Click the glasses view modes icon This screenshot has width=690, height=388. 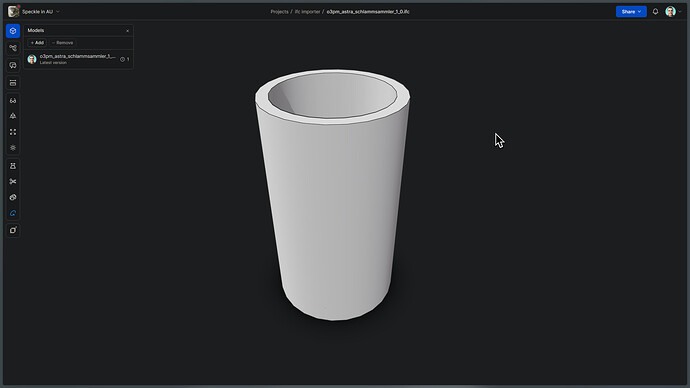[13, 100]
